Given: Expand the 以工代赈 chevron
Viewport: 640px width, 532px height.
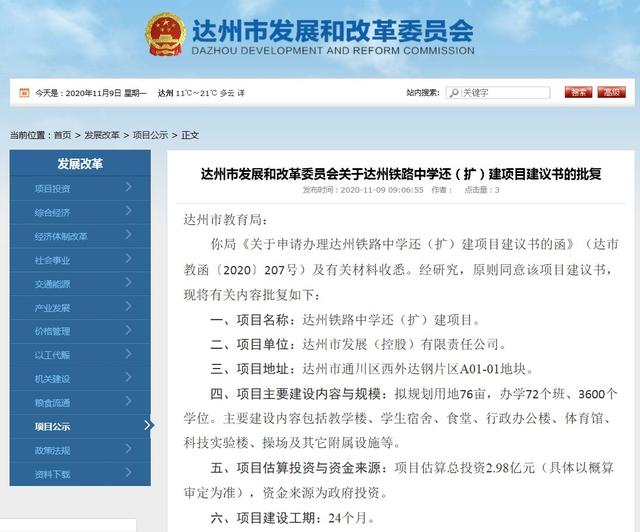Looking at the screenshot, I should click(129, 353).
